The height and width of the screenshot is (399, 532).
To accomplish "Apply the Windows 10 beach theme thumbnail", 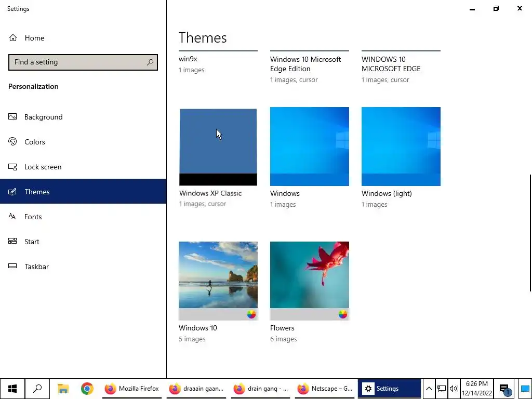I will [218, 281].
